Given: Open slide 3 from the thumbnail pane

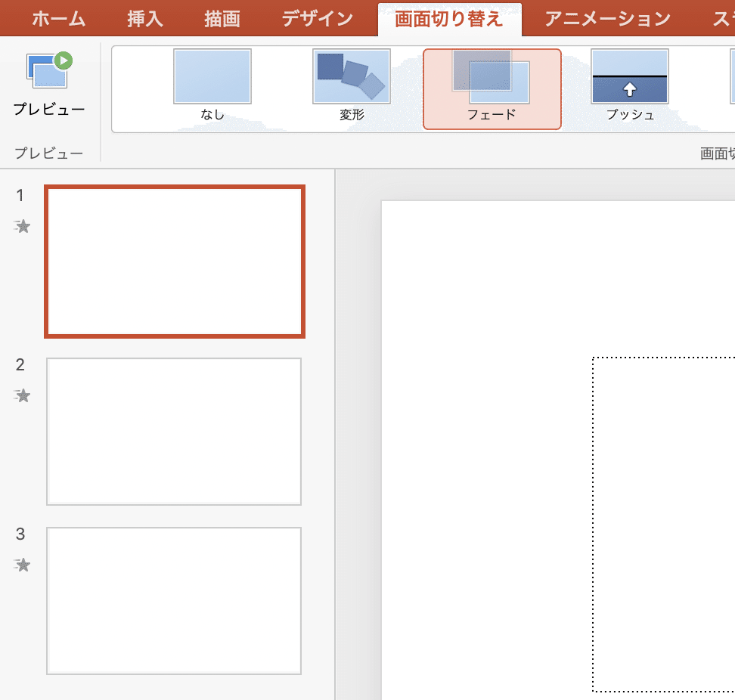Looking at the screenshot, I should (174, 600).
